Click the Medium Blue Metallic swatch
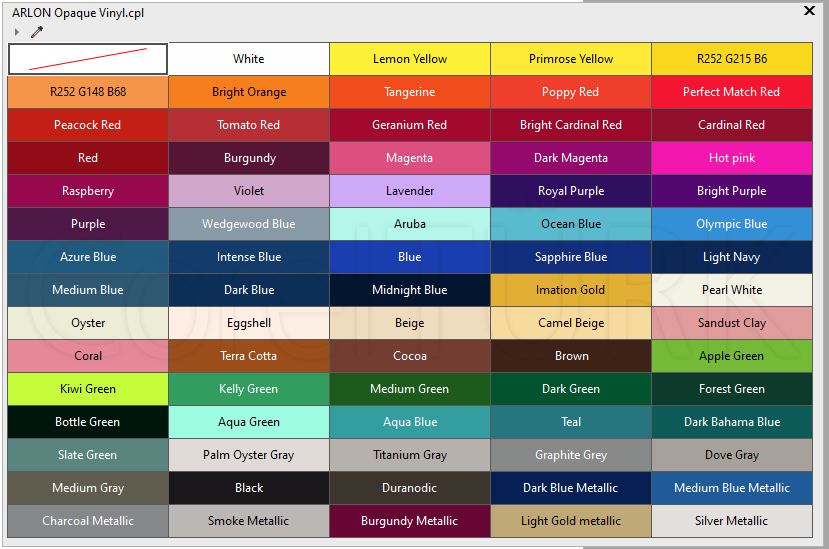Screen dimensions: 829x549 732,488
